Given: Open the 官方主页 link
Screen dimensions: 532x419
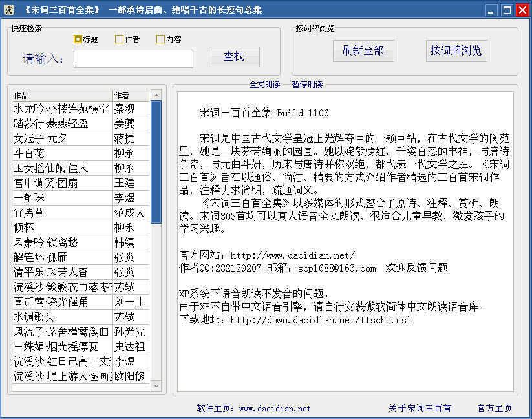Looking at the screenshot, I should point(495,409).
